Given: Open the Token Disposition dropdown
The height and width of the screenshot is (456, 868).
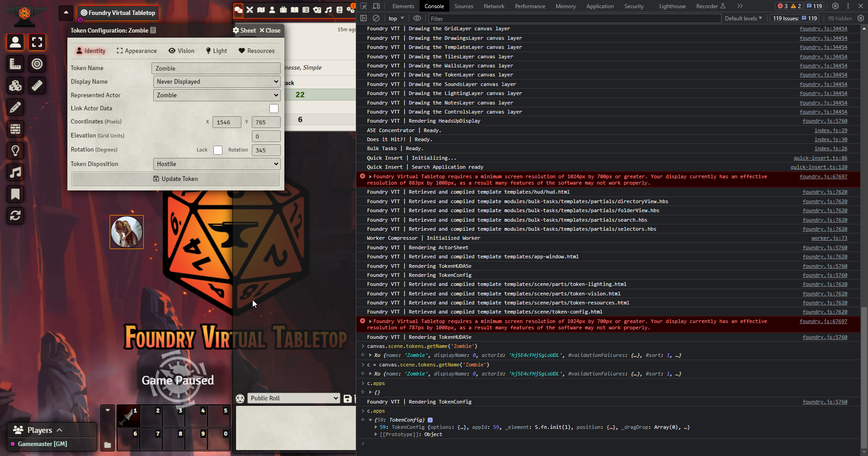Looking at the screenshot, I should [x=217, y=164].
